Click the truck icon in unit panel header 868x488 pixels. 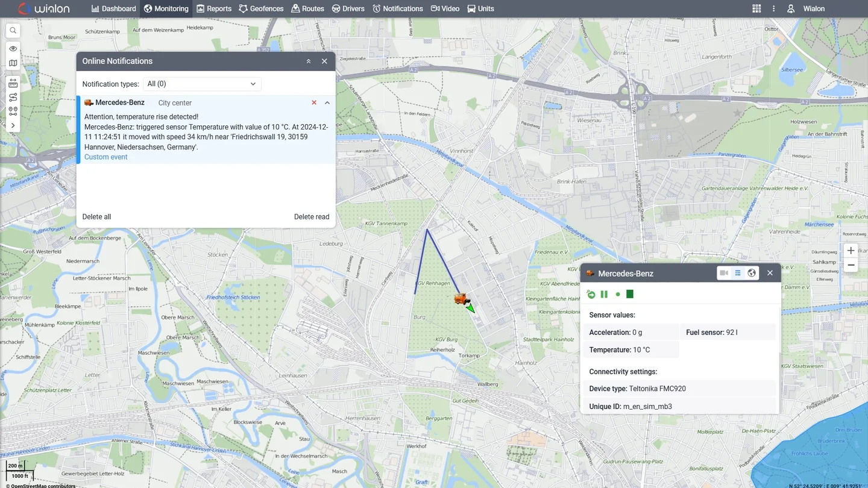591,274
